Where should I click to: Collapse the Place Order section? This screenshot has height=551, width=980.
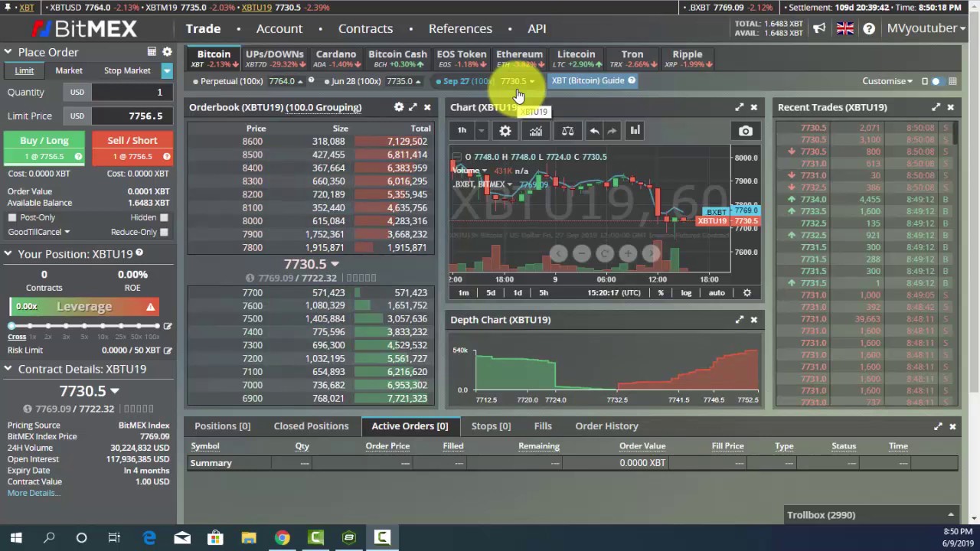[x=8, y=52]
